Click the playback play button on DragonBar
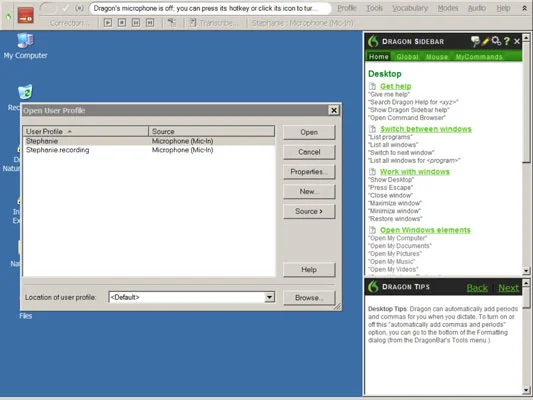Viewport: 533px width, 400px height. click(108, 23)
